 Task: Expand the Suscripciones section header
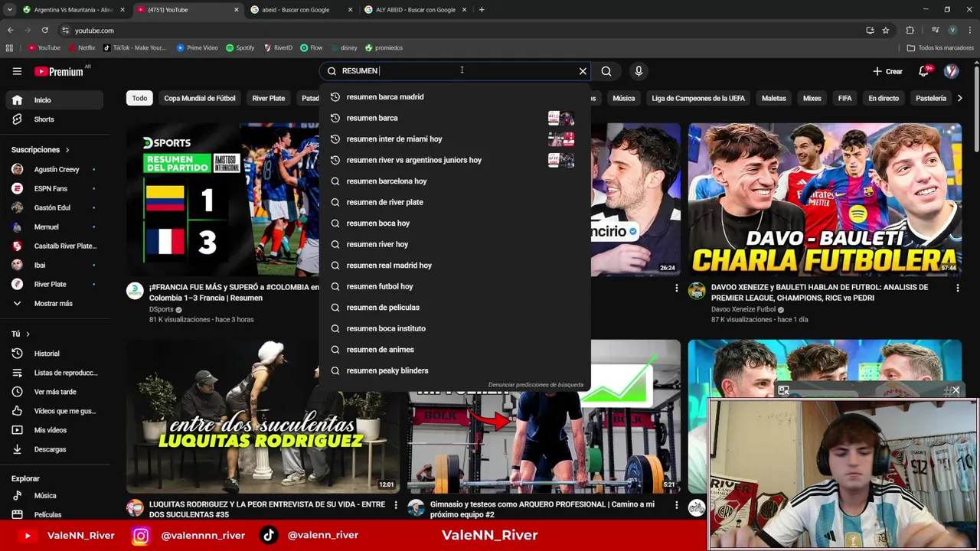pyautogui.click(x=41, y=150)
